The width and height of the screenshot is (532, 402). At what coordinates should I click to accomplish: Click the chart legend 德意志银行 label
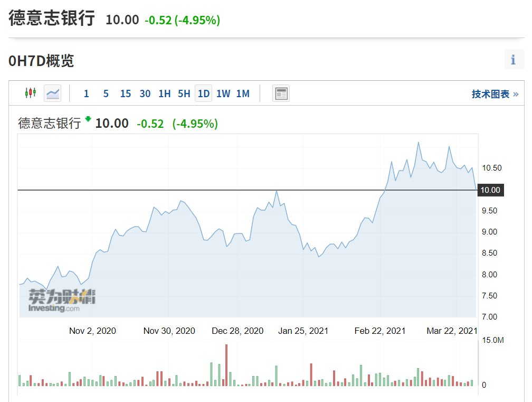point(49,123)
